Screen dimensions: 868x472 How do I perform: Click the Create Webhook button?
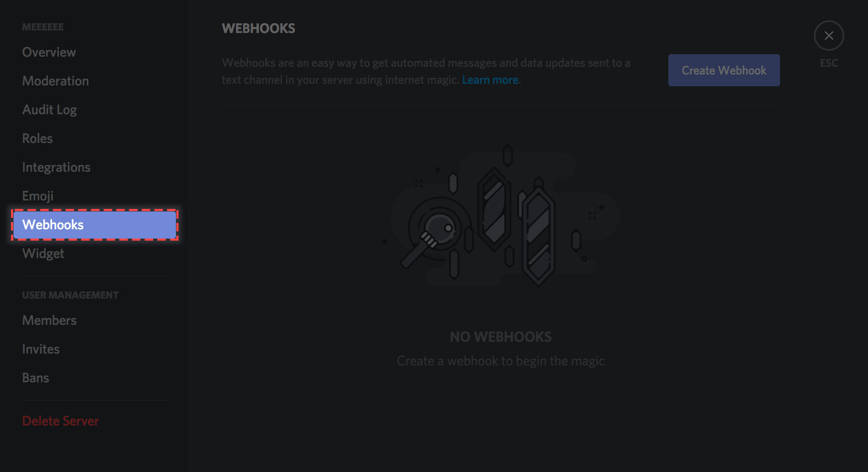tap(724, 70)
